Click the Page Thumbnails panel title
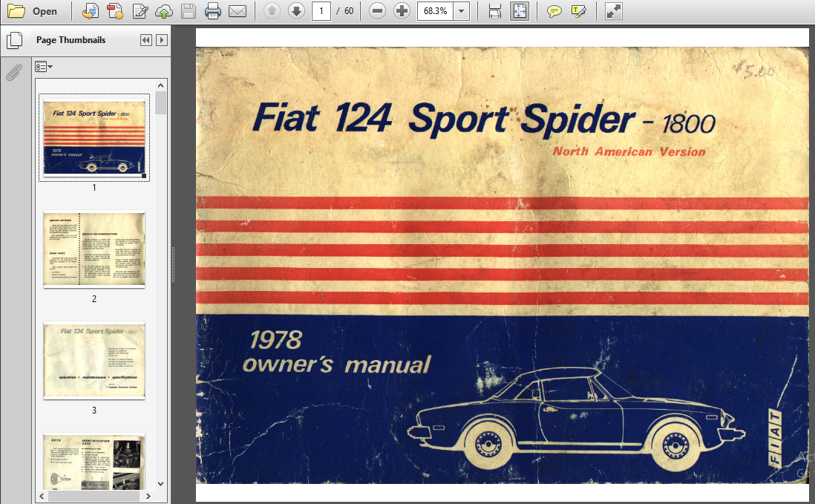 coord(71,40)
